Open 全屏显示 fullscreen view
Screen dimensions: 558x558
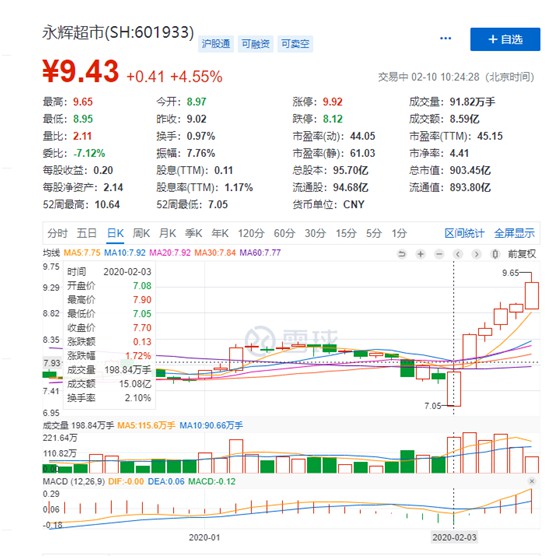pyautogui.click(x=514, y=233)
